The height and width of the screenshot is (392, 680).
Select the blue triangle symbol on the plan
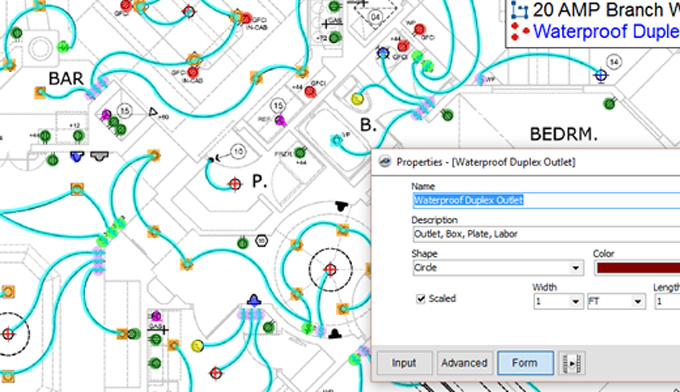[254, 300]
